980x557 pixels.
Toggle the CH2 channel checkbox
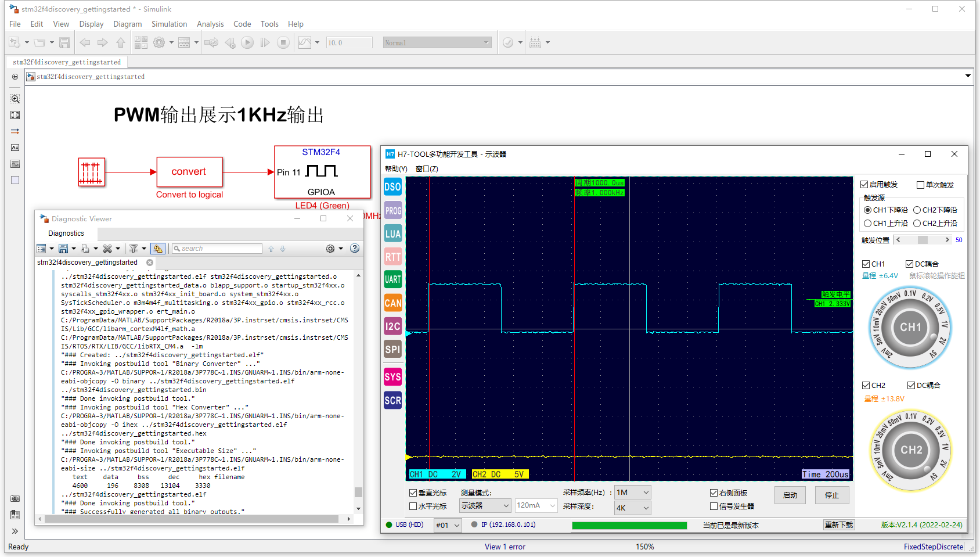pyautogui.click(x=866, y=385)
